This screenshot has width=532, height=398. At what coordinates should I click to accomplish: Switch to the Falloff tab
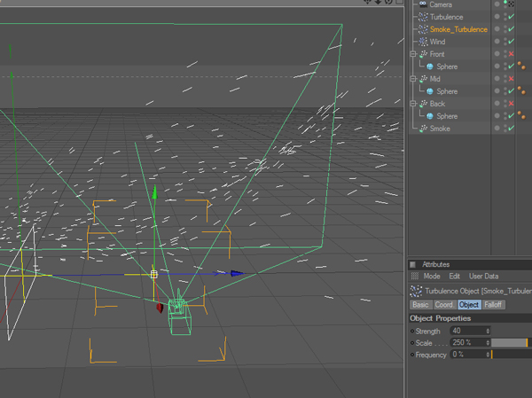coord(493,305)
